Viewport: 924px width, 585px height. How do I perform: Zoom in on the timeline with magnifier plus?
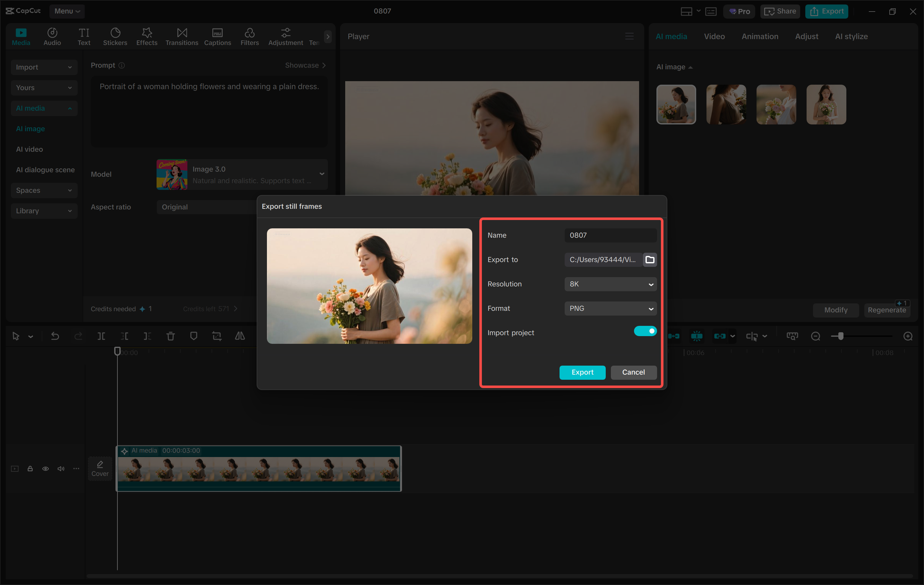[x=908, y=336]
